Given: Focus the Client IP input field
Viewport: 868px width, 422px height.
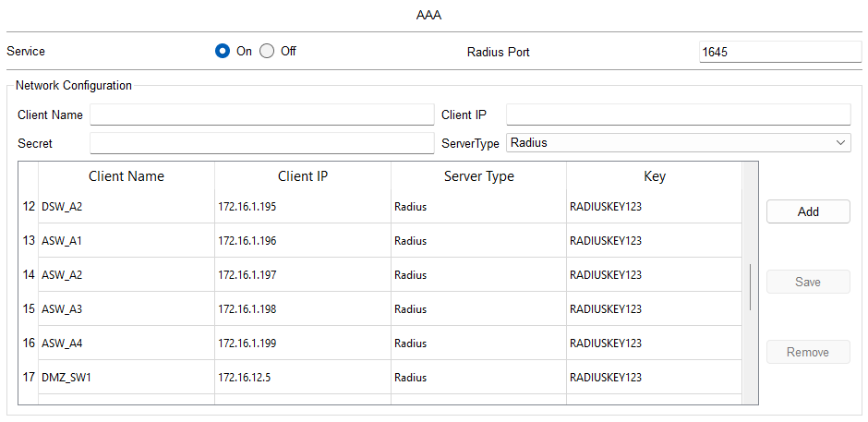Looking at the screenshot, I should tap(678, 115).
